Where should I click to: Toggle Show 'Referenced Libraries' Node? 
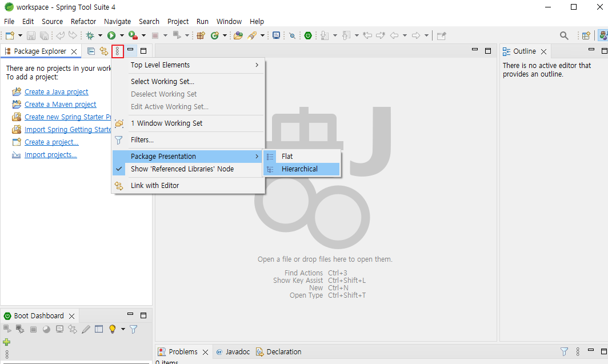coord(189,169)
